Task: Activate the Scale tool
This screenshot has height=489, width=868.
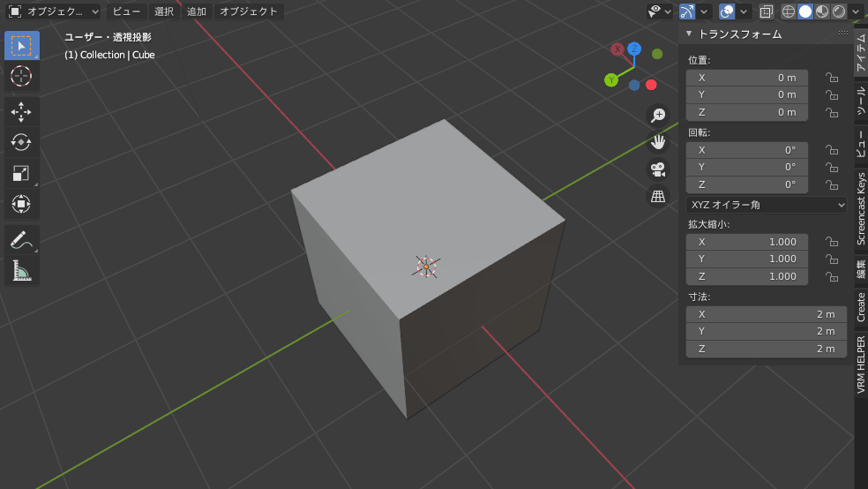Action: coord(21,173)
